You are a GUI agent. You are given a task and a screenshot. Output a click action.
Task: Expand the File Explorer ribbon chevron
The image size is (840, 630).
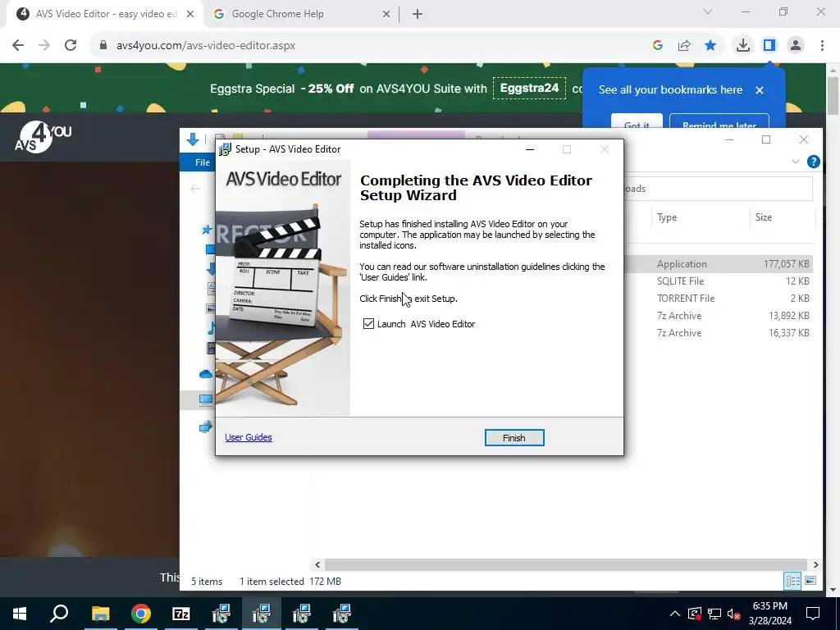coord(796,162)
